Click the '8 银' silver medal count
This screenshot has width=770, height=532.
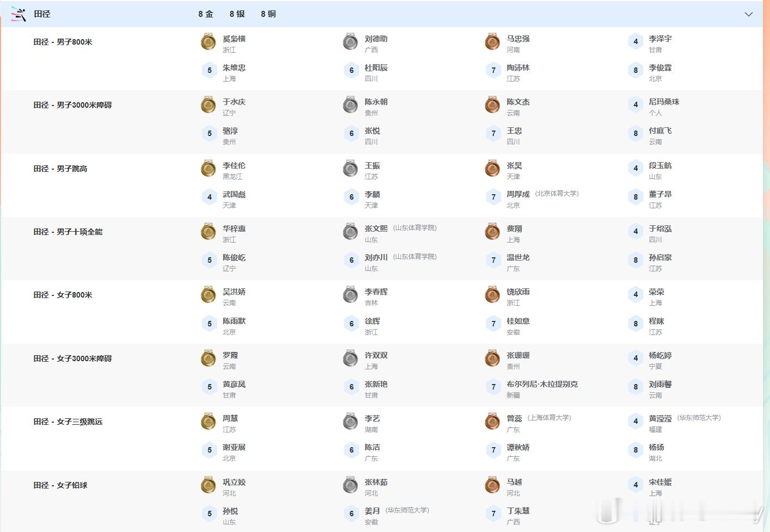tap(237, 14)
